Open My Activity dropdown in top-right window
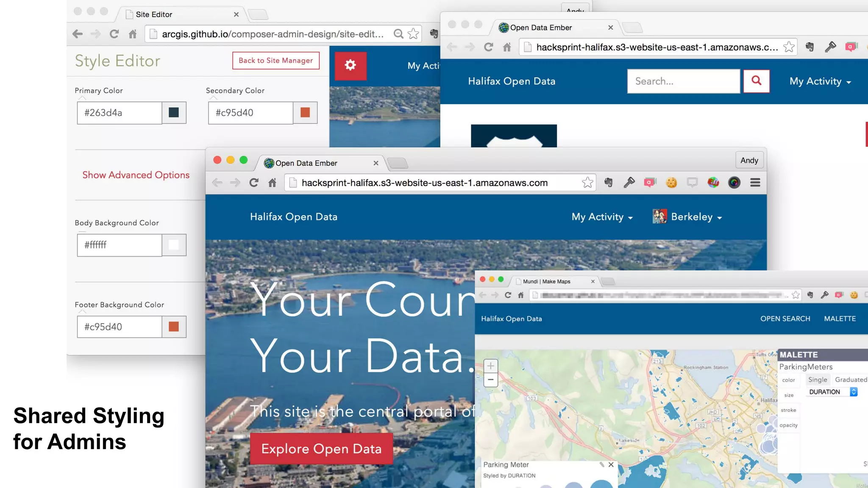 point(820,81)
